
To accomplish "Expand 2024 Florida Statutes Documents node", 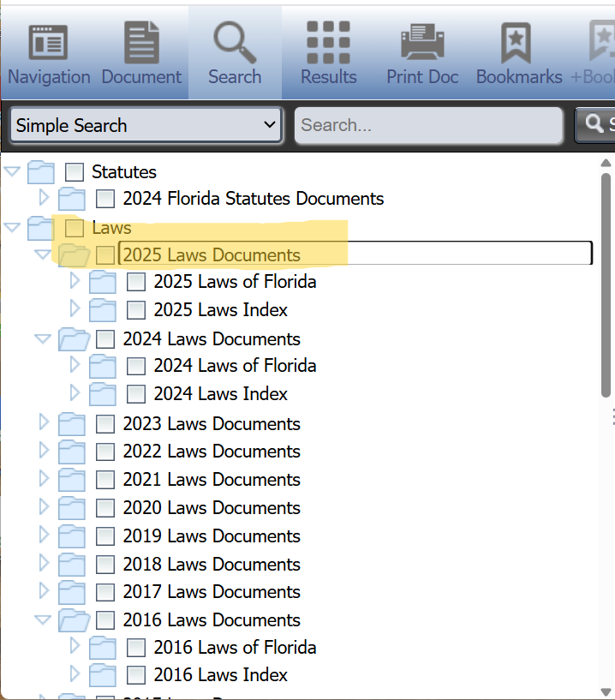I will coord(44,197).
